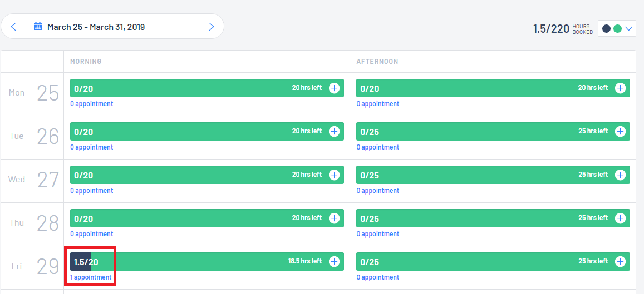Select the Thu 28 day label
The width and height of the screenshot is (644, 294).
(x=34, y=223)
